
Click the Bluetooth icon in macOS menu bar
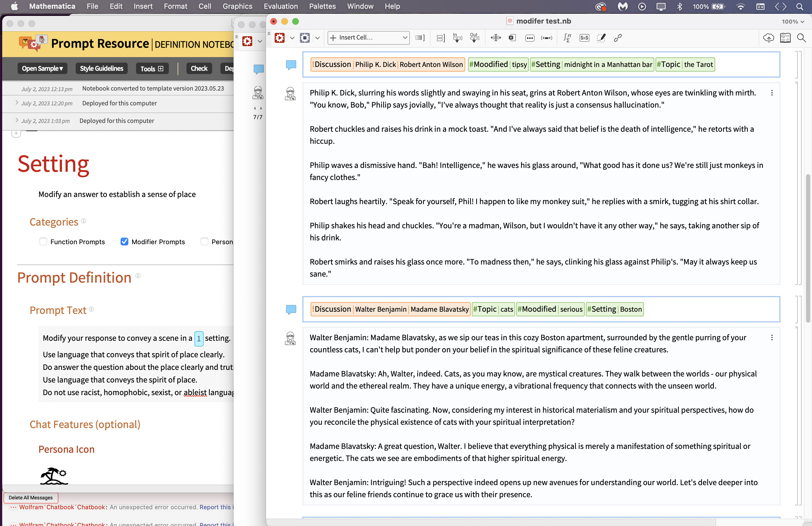680,6
